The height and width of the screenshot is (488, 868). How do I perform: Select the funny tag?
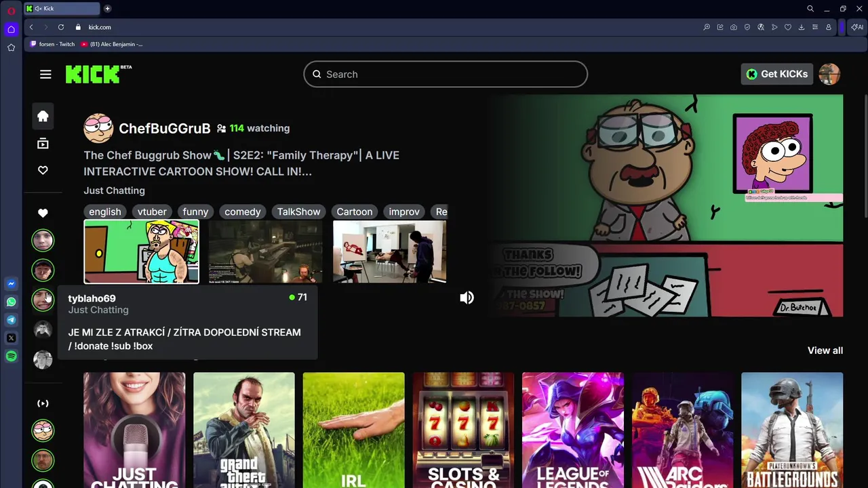pyautogui.click(x=195, y=211)
